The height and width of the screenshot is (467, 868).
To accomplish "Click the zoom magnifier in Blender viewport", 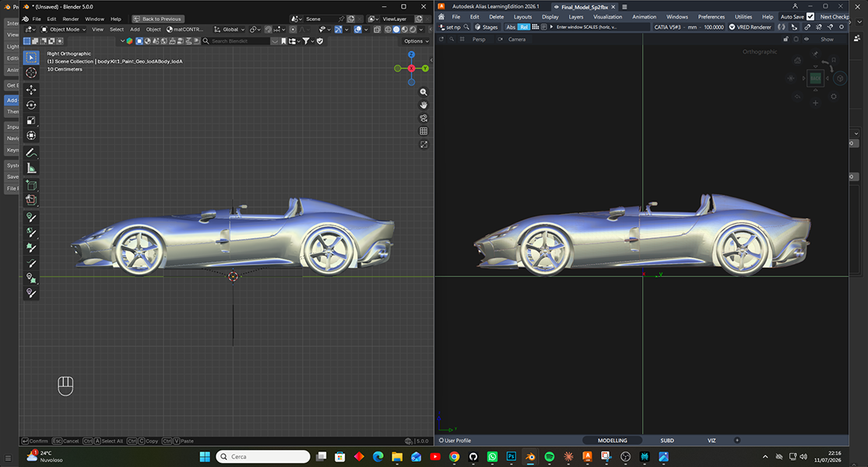I will click(x=423, y=92).
